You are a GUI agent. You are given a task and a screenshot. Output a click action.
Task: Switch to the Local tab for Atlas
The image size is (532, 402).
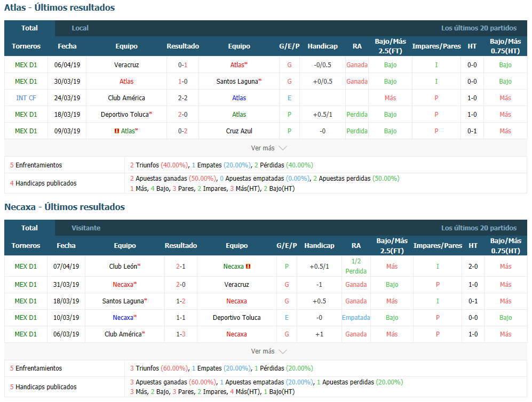click(x=80, y=28)
